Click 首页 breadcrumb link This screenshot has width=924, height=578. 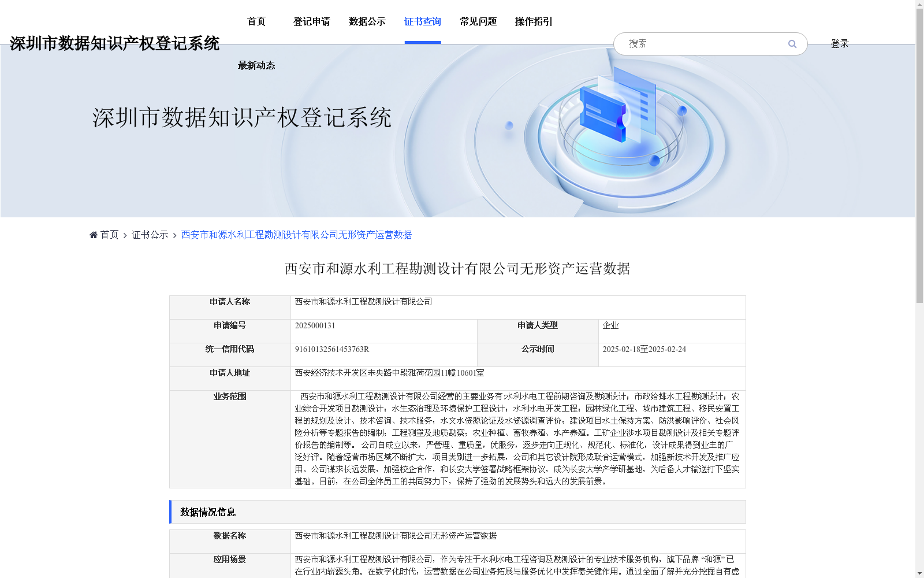[109, 235]
